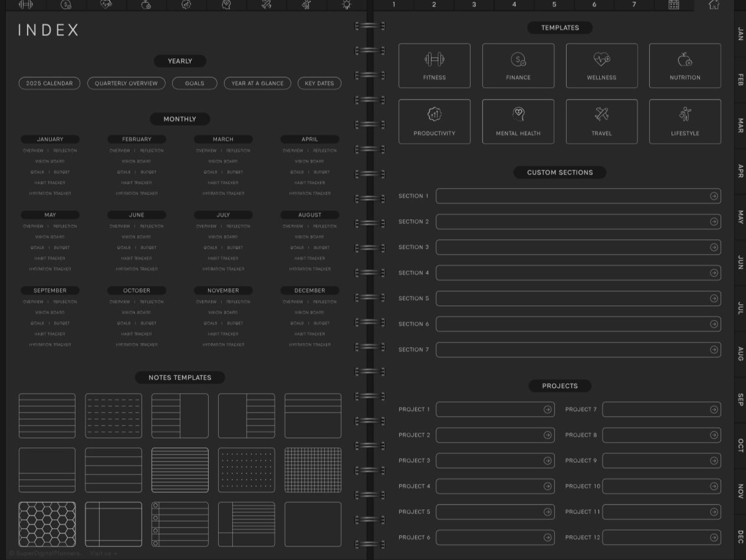
Task: Switch to the JAN side tab
Action: click(740, 34)
